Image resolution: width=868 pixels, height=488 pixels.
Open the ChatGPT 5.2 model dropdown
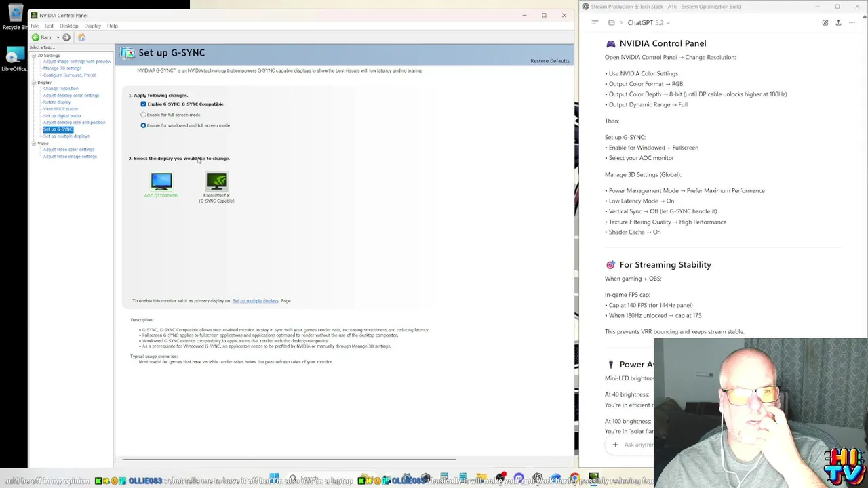click(x=649, y=23)
